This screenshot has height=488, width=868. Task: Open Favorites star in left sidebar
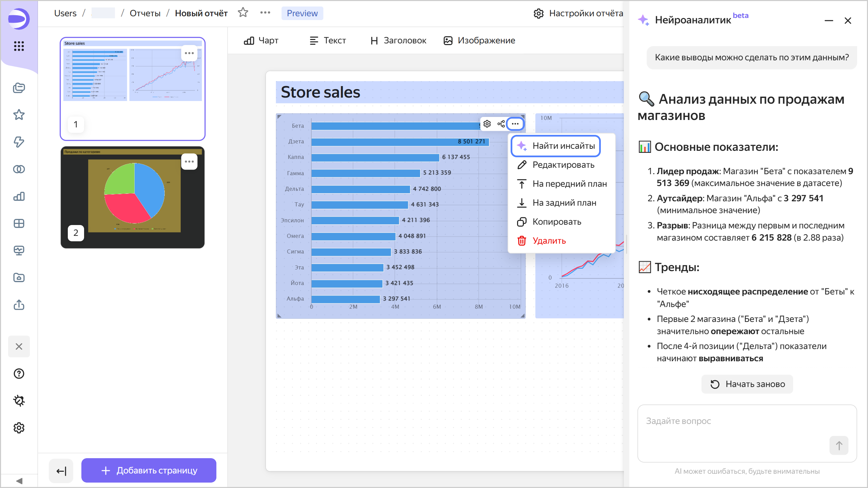point(19,115)
